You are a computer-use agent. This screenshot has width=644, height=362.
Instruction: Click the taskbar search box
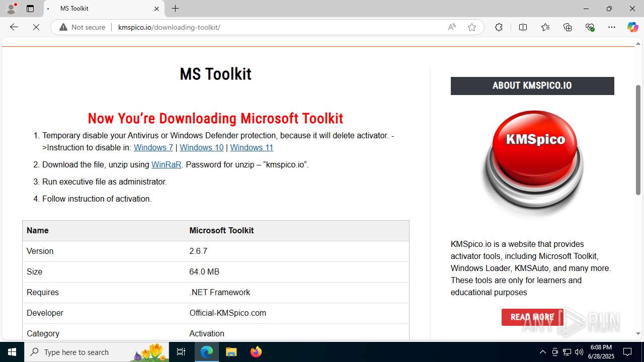(97, 352)
